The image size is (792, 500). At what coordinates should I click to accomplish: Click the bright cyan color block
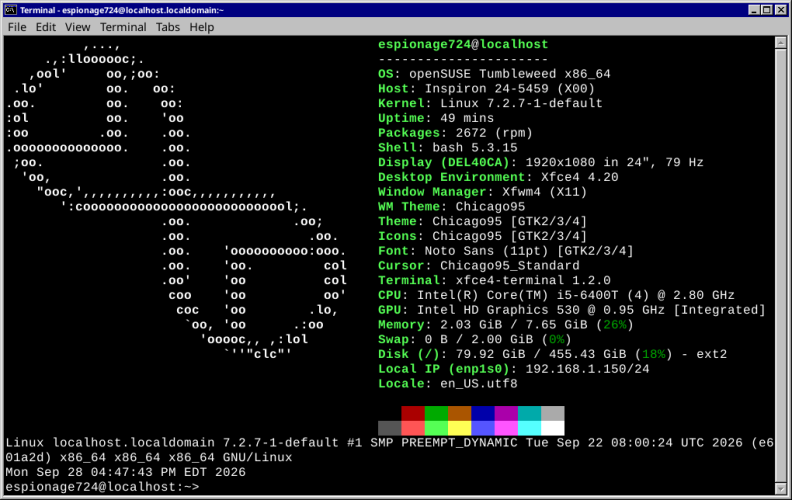pos(529,428)
